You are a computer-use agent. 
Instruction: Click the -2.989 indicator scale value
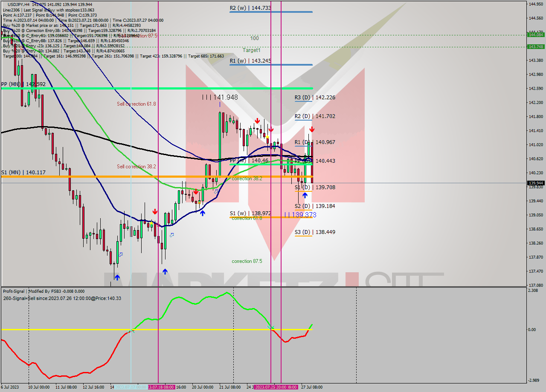click(x=534, y=380)
